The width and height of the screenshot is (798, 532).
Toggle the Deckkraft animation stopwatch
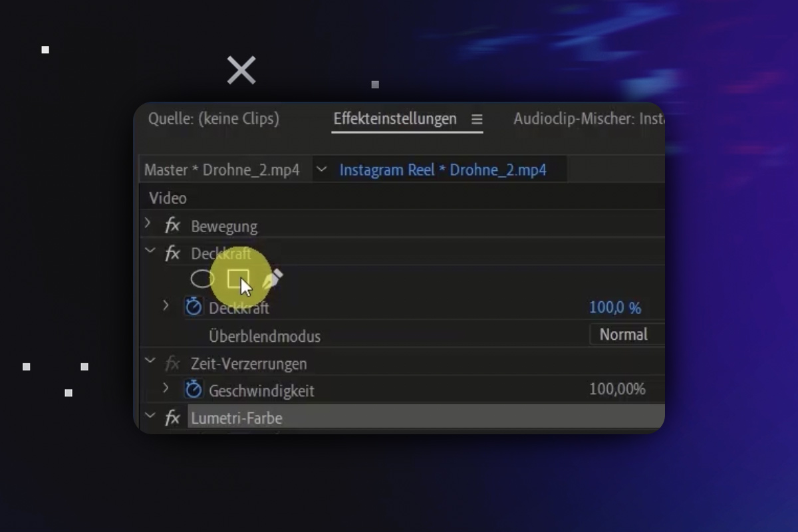194,307
